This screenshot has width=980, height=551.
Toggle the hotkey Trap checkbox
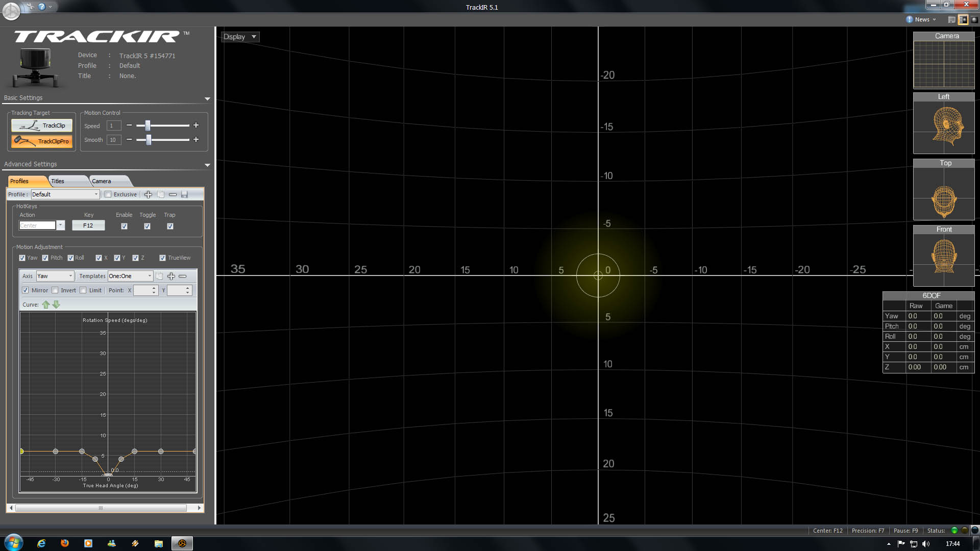pyautogui.click(x=170, y=226)
